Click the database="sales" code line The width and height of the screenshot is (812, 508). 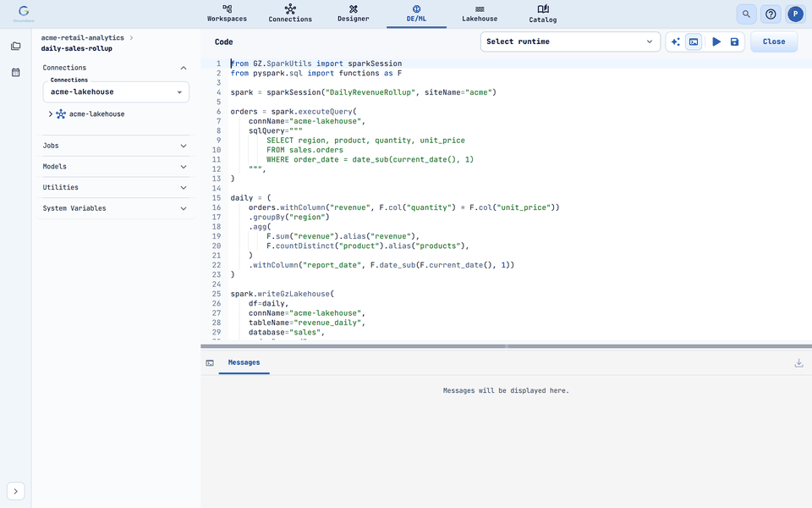point(287,332)
